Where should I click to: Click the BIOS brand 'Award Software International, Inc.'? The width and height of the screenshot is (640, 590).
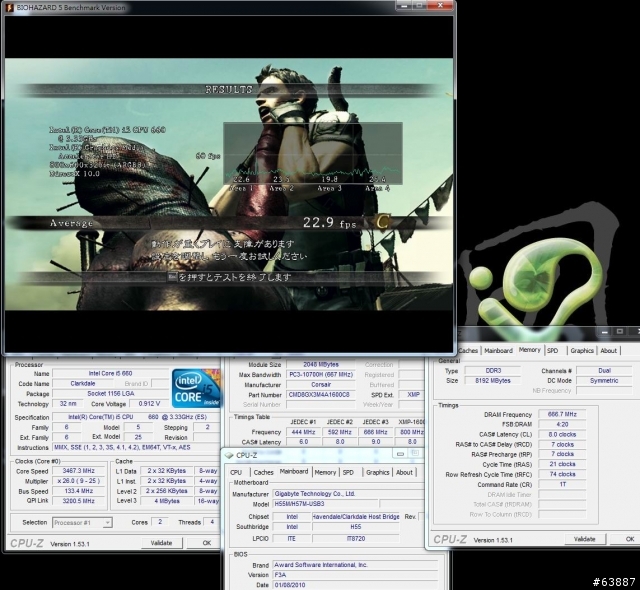point(355,565)
